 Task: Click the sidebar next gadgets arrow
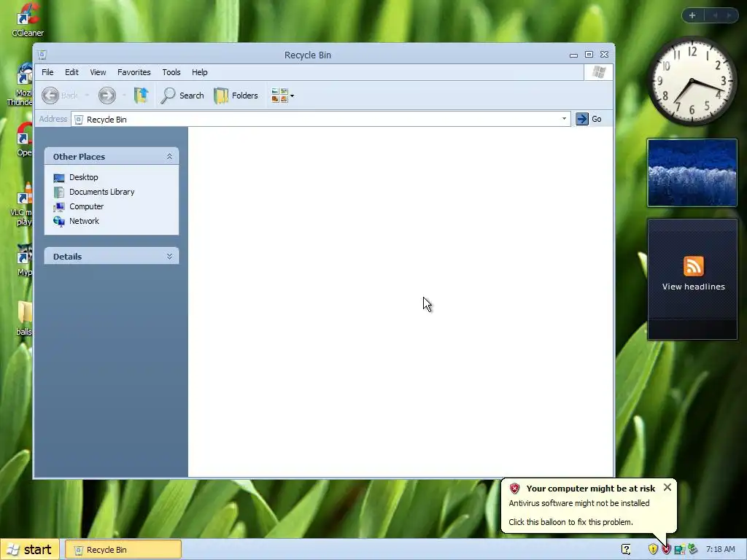click(x=729, y=15)
